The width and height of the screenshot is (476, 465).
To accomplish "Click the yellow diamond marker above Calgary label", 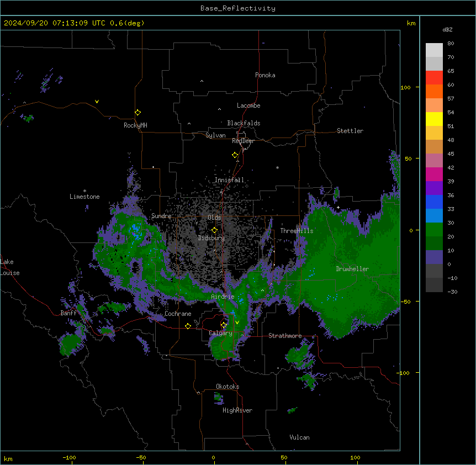I will click(x=224, y=325).
